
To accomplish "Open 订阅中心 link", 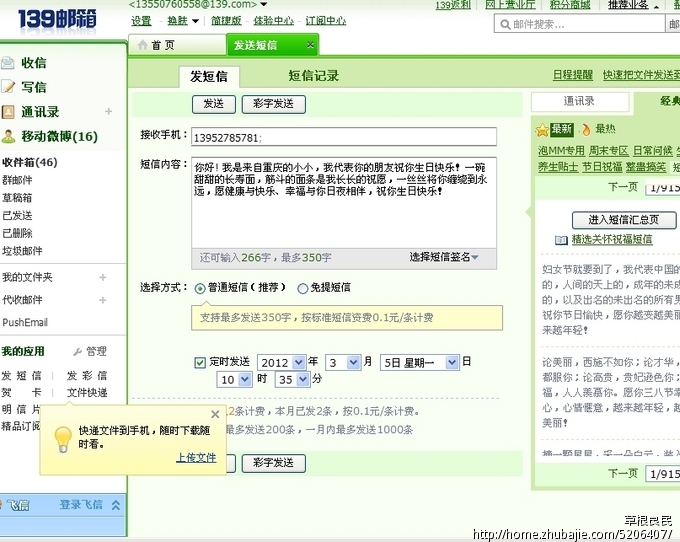I will click(x=326, y=21).
